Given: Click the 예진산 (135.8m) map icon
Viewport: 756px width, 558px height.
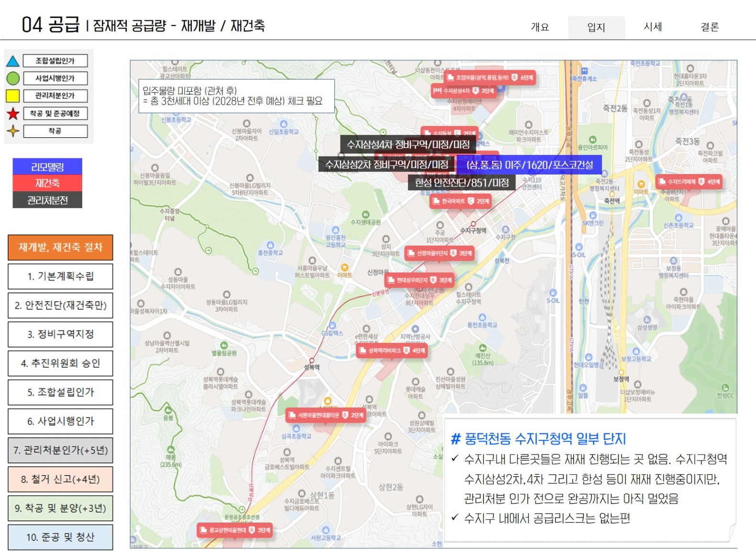Looking at the screenshot, I should (482, 348).
